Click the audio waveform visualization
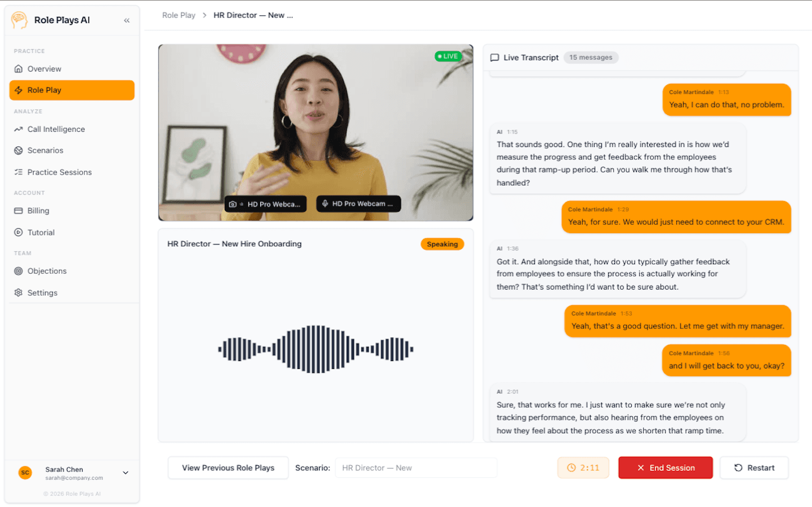 315,348
